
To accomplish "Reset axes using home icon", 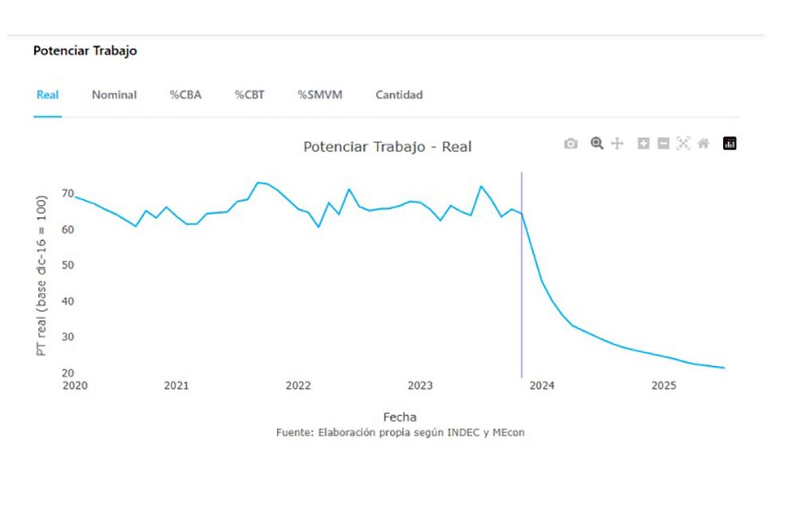I will point(703,144).
